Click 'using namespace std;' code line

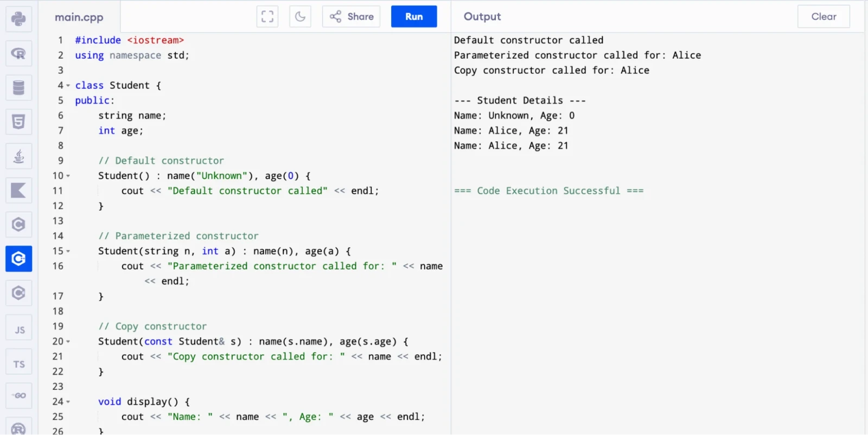[132, 55]
